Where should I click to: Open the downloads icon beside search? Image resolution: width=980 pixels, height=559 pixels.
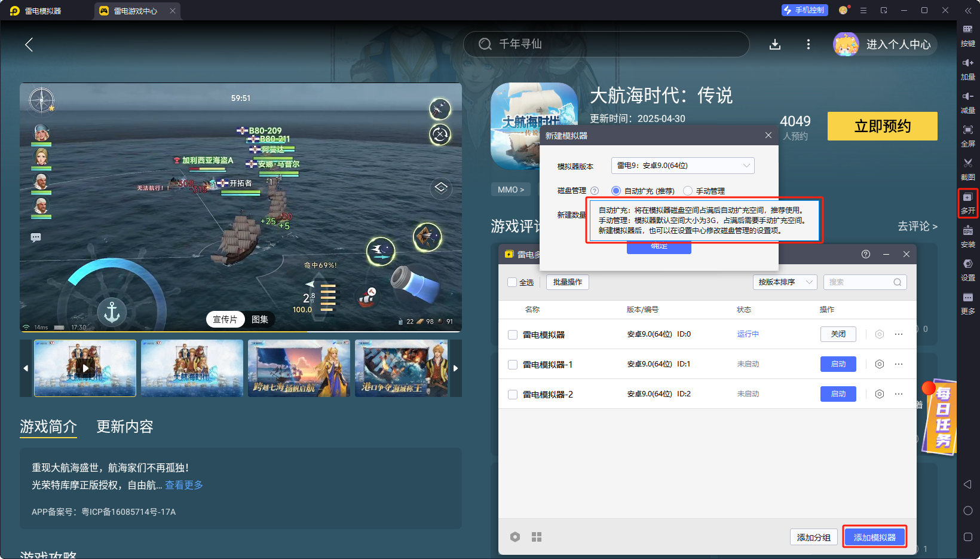tap(775, 44)
